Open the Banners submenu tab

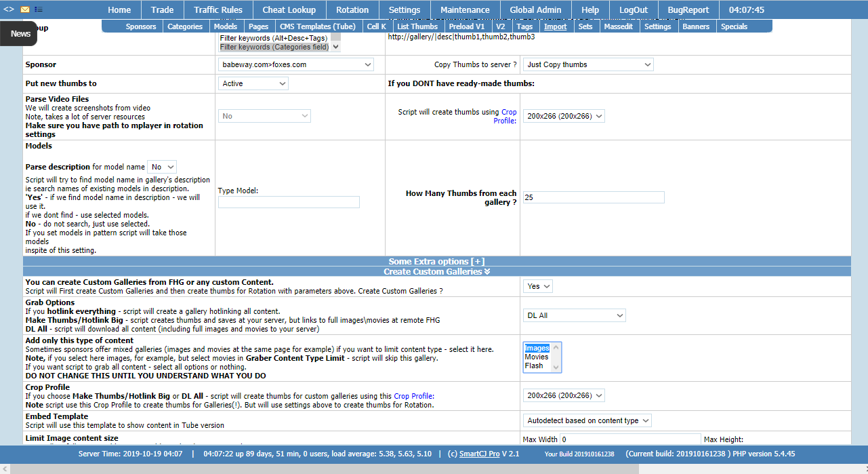[696, 26]
